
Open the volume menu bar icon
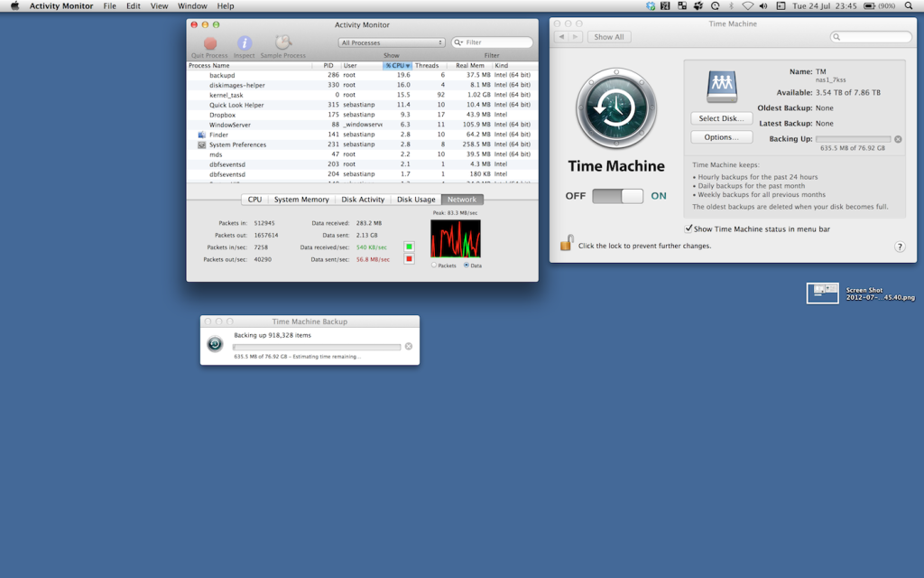(x=763, y=6)
